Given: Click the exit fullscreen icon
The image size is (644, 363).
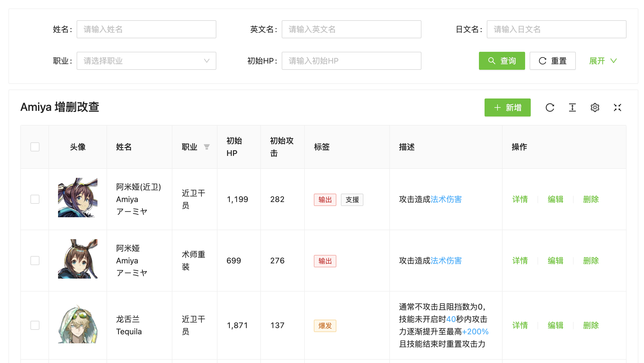Looking at the screenshot, I should click(x=617, y=107).
